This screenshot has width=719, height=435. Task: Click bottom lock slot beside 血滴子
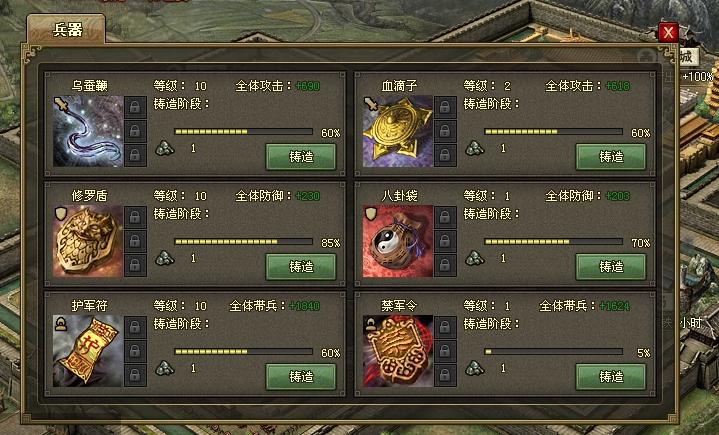pos(445,155)
